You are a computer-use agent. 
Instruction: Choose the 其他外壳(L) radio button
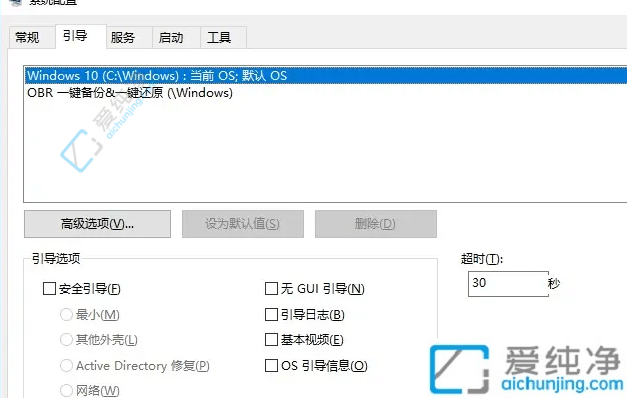click(x=66, y=340)
